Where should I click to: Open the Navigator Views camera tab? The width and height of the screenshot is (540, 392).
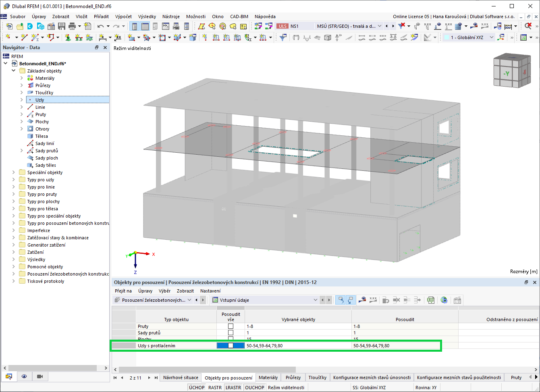click(40, 376)
